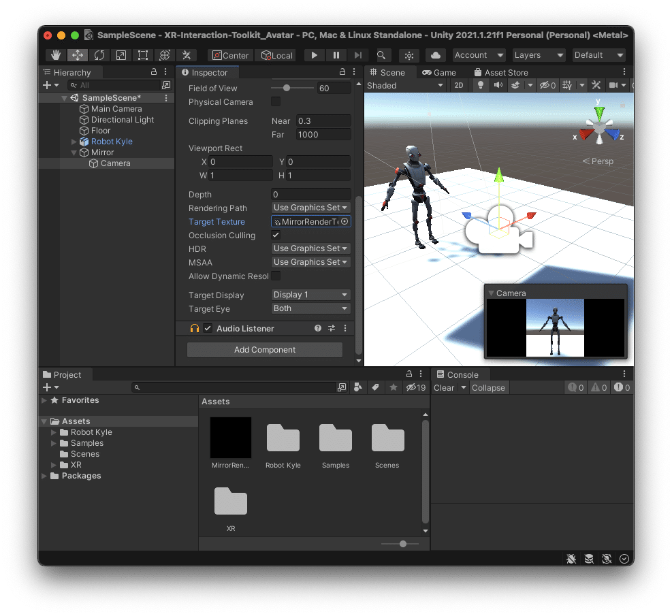672x616 pixels.
Task: Lock the Inspector panel
Action: tap(342, 72)
